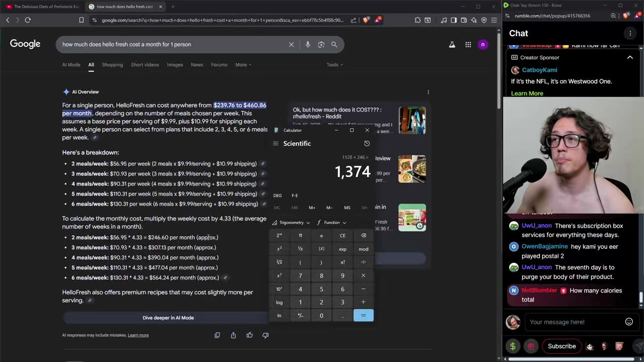Start voice search with microphone icon
Screen dimensions: 644x362
coord(308,44)
